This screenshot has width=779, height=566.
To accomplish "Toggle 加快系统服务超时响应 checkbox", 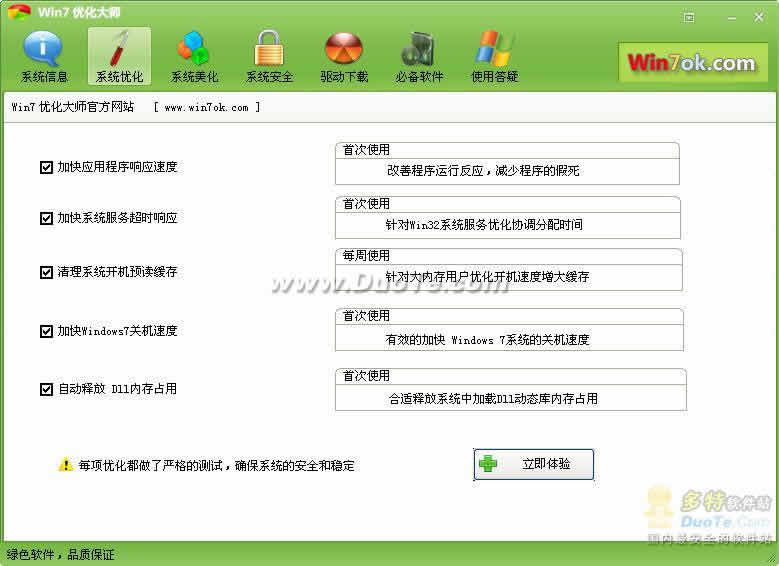I will [46, 218].
